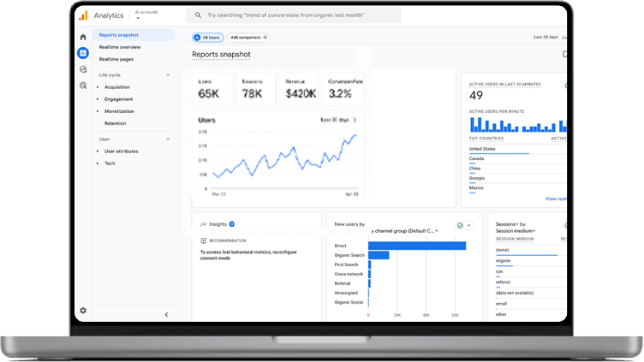Screen dimensions: 644x362
Task: Go to Realtime overview
Action: pyautogui.click(x=120, y=47)
